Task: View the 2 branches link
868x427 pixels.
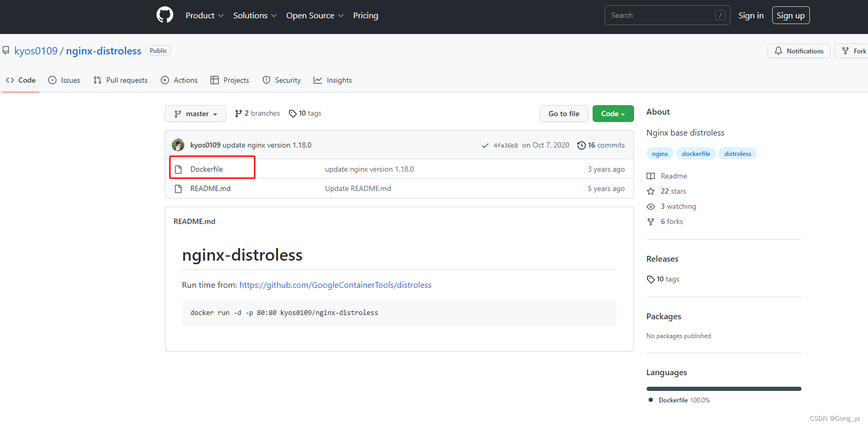Action: [x=258, y=113]
